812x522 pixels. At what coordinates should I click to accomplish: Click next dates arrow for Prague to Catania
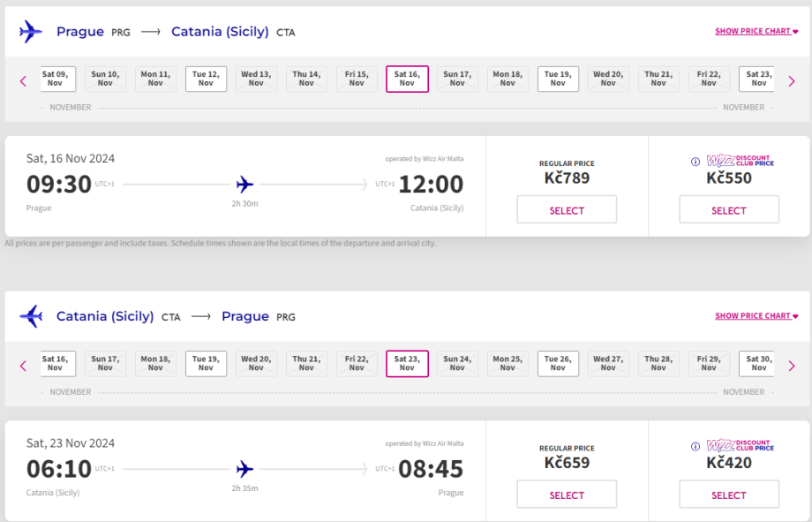coord(792,81)
